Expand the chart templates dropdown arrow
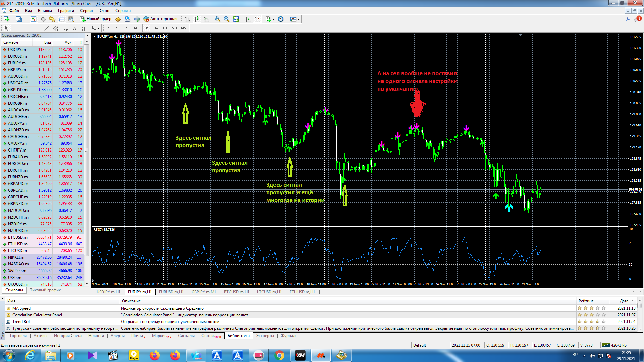 click(x=298, y=19)
